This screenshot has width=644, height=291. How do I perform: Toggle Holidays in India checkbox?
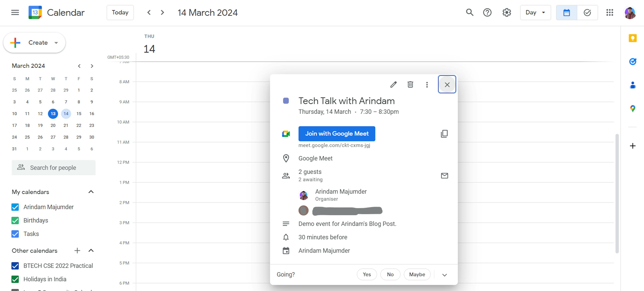pos(15,279)
